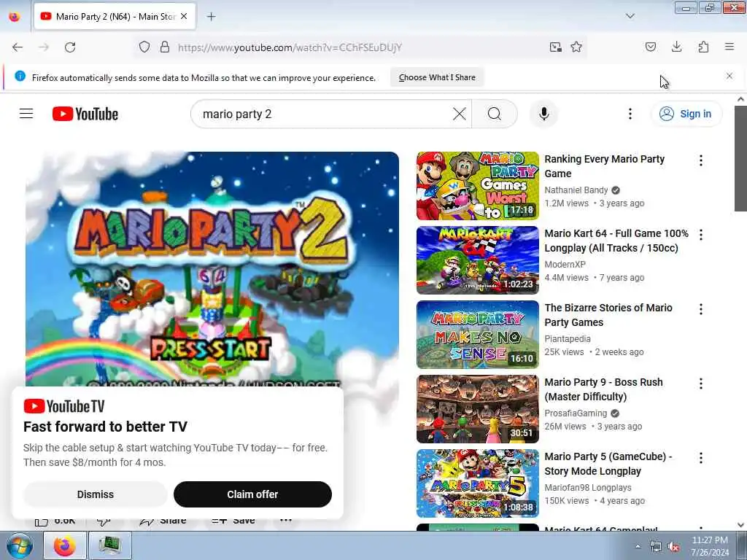Visit ProsafiaGaming channel

tap(576, 413)
